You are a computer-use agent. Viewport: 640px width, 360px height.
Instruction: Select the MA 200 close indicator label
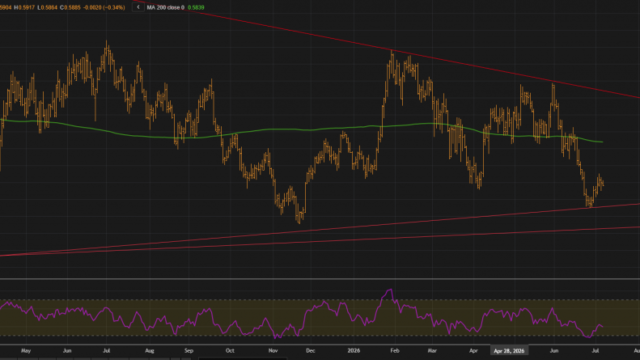pyautogui.click(x=165, y=7)
